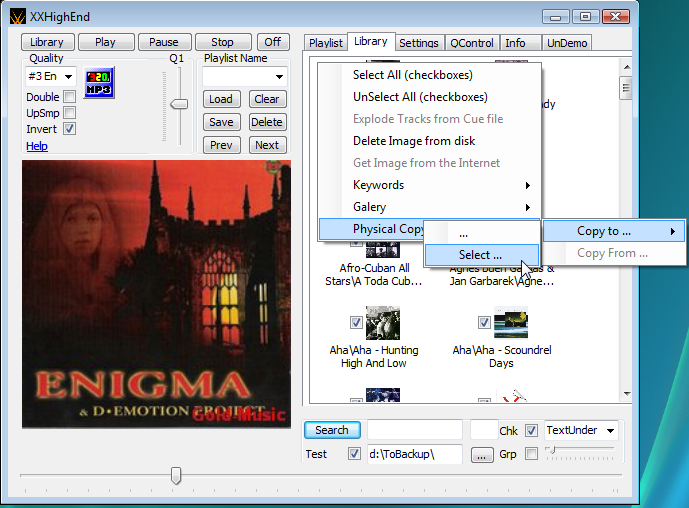Click the Save playlist button
Image resolution: width=689 pixels, height=508 pixels.
coord(221,122)
